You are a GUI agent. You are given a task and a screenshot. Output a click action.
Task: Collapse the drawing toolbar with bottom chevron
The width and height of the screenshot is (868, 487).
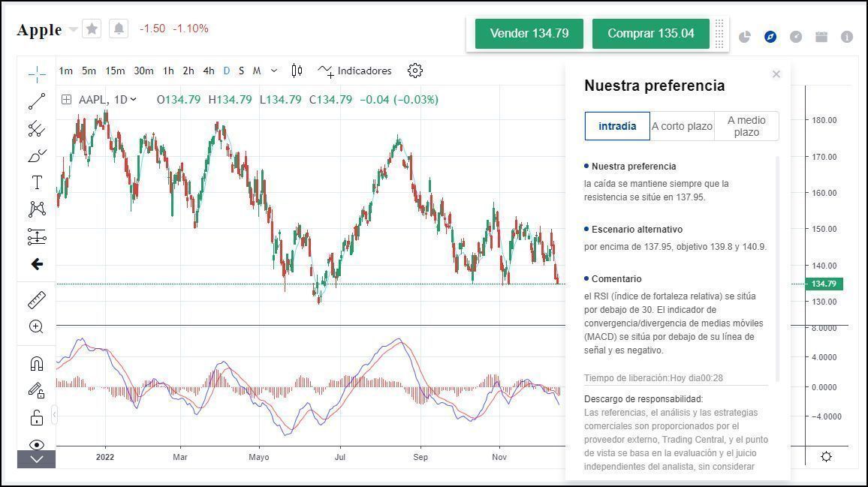pos(36,459)
